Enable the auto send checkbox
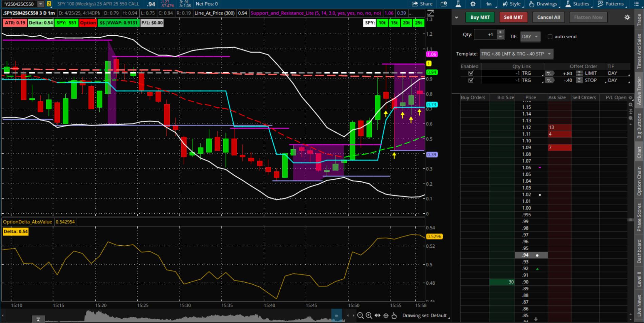The height and width of the screenshot is (323, 644). 550,37
